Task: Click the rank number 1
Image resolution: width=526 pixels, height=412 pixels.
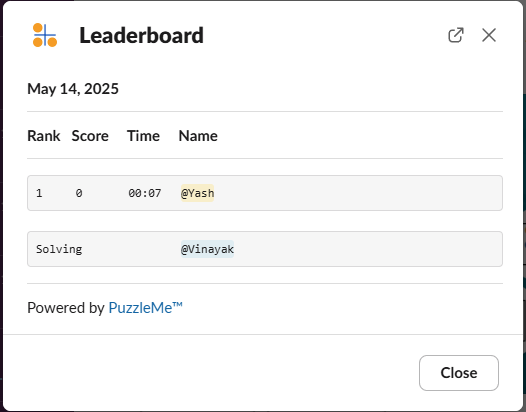Action: [39, 193]
